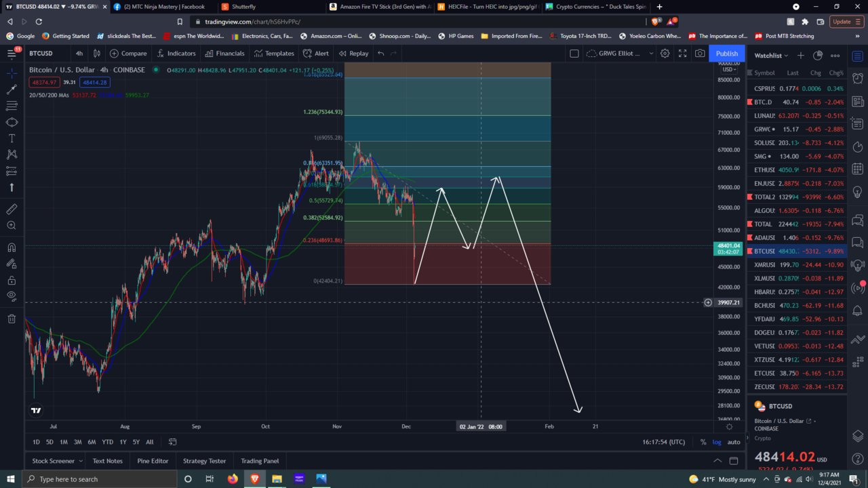Open the watchlist advanced view pie icon
Screen dimensions: 868x488
click(818, 56)
